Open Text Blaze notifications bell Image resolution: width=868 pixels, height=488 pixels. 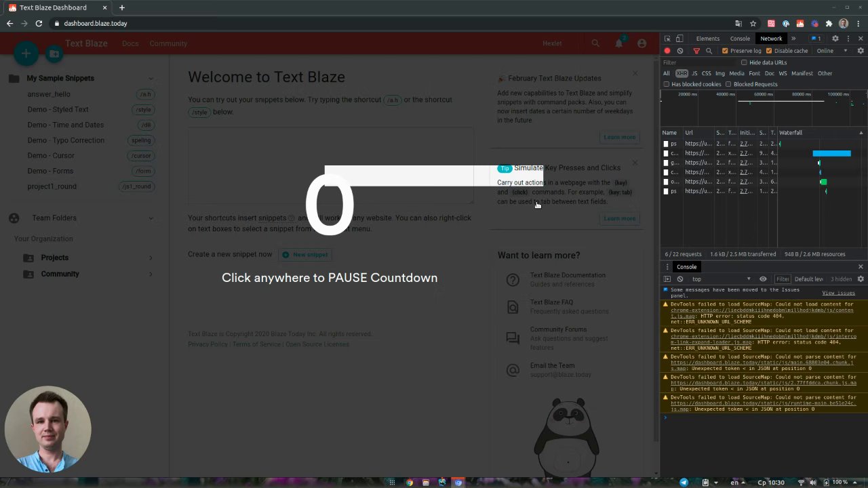[618, 43]
